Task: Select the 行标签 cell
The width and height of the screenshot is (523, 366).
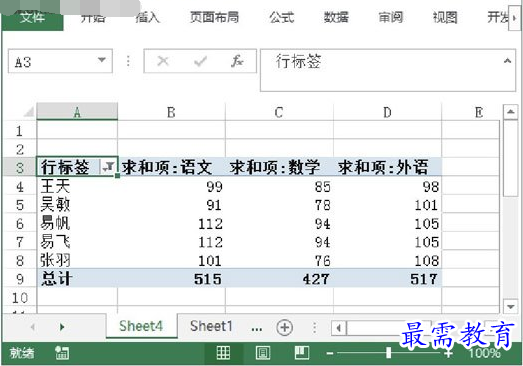Action: pos(77,167)
